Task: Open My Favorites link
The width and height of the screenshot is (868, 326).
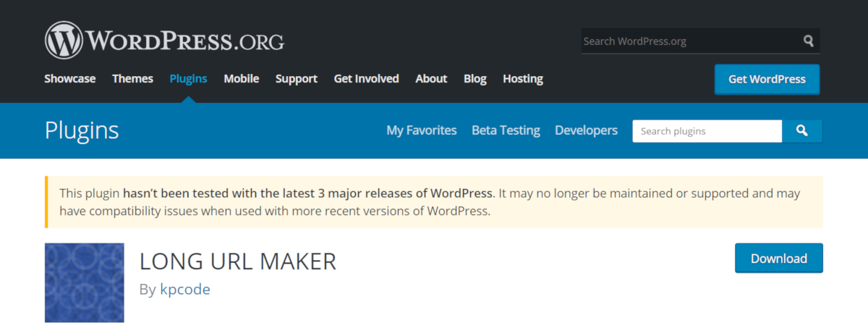Action: tap(422, 130)
